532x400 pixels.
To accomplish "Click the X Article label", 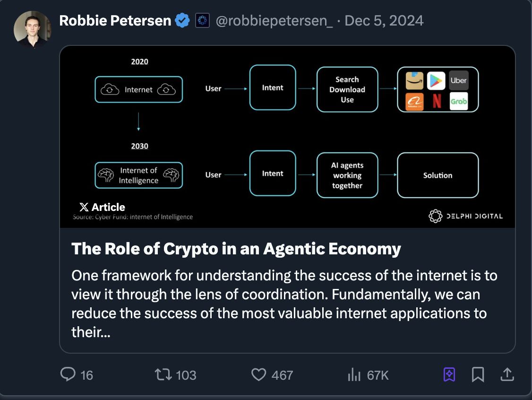I will coord(103,207).
